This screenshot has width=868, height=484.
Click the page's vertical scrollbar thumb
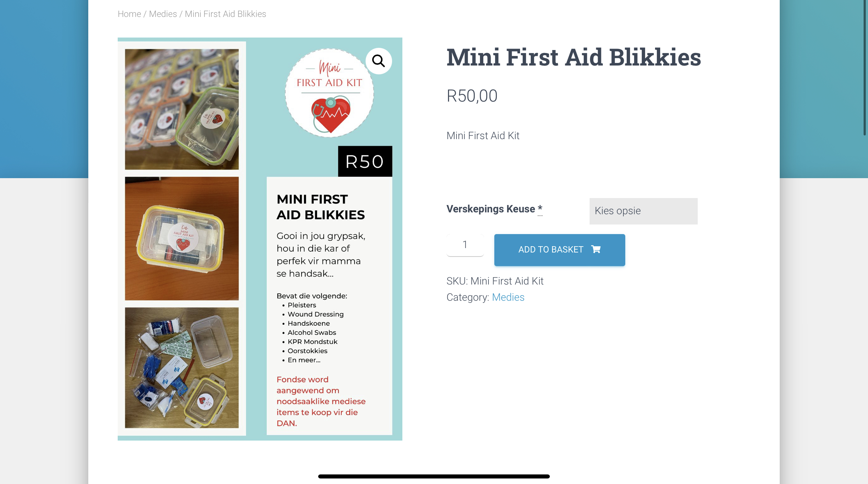[865, 68]
